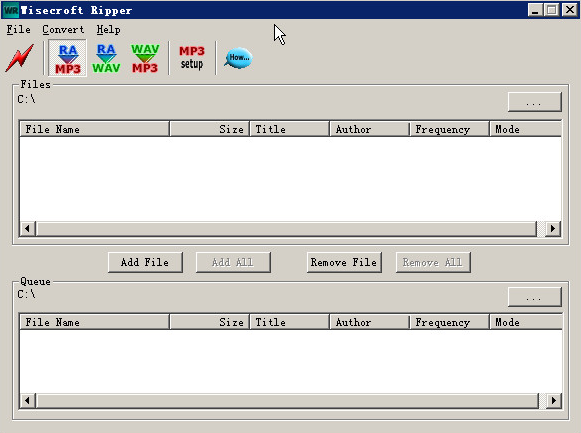Screen dimensions: 581x433
Task: Sort Files list by Frequency column
Action: 450,129
